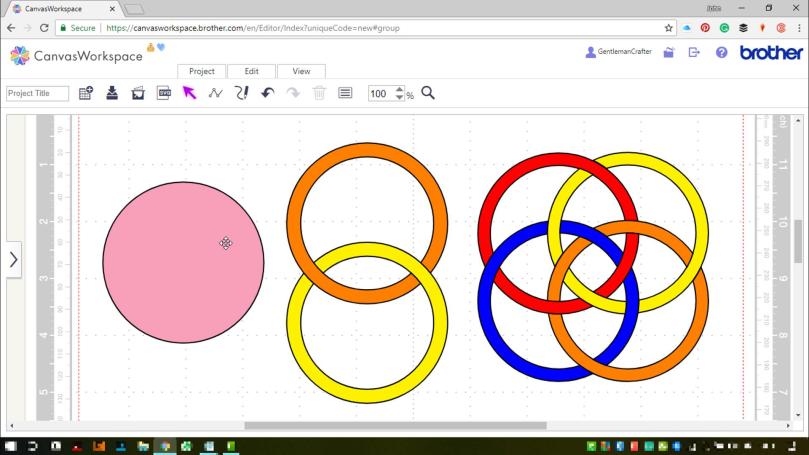This screenshot has height=455, width=809.
Task: Open the Edit tab
Action: click(251, 71)
